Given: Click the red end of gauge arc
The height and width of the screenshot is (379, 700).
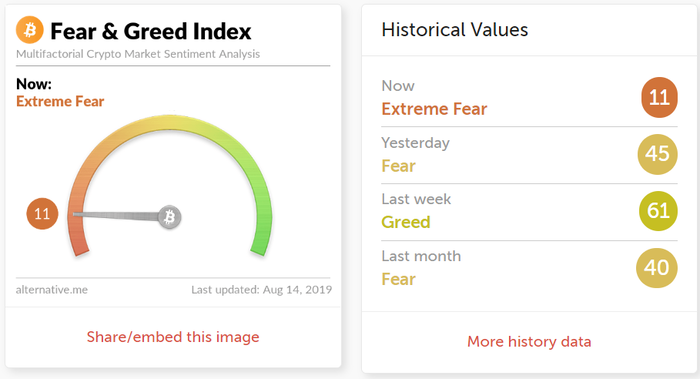Looking at the screenshot, I should (x=79, y=247).
